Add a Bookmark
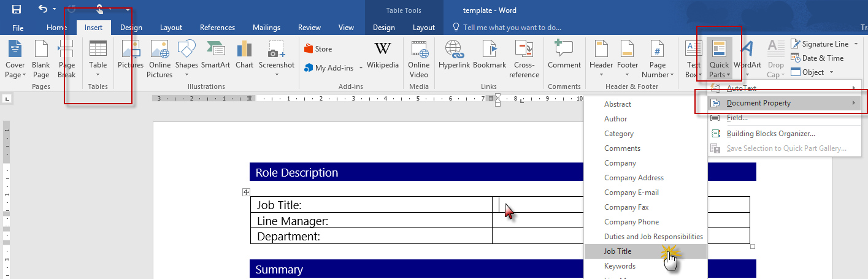Viewport: 868px width, 279px height. (490, 55)
